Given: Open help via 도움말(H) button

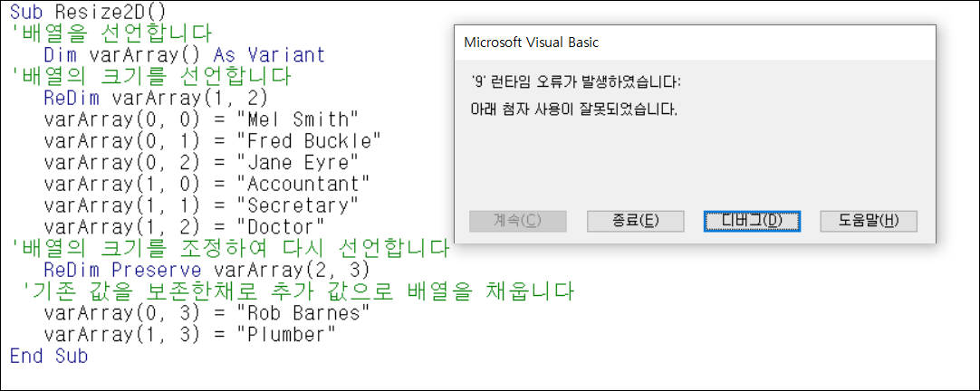Looking at the screenshot, I should tap(869, 221).
